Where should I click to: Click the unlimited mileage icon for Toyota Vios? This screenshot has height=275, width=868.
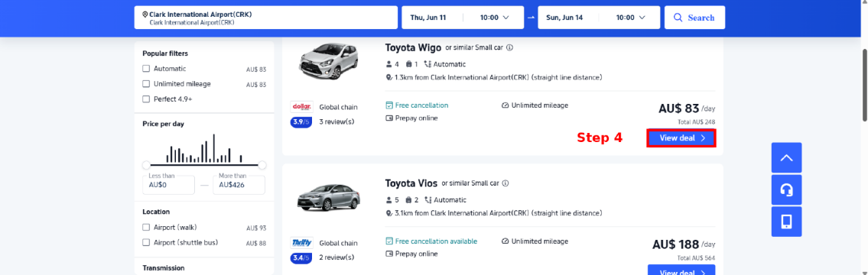(505, 241)
